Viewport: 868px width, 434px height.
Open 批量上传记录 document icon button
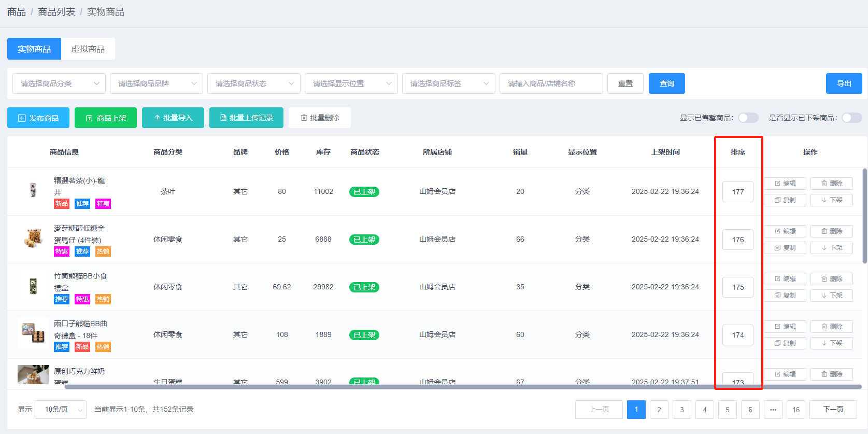(x=246, y=118)
